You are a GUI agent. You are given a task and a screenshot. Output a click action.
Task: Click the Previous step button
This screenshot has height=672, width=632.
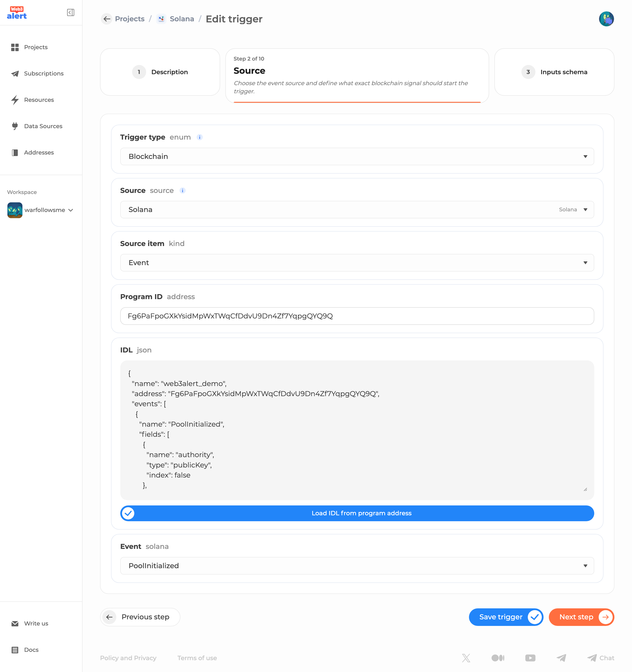tap(140, 617)
